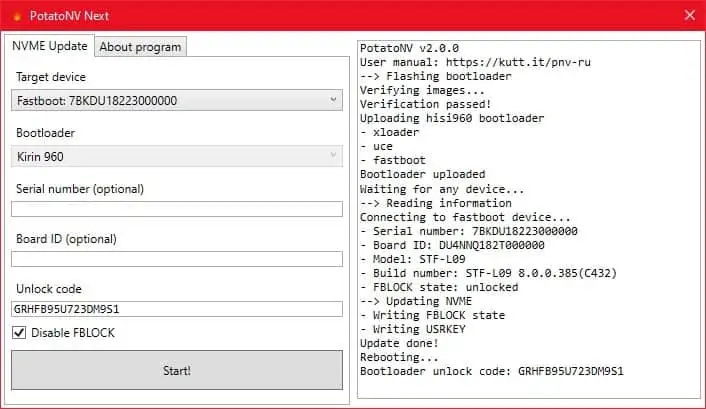Focus the Serial number (optional) field
The width and height of the screenshot is (706, 409).
176,209
